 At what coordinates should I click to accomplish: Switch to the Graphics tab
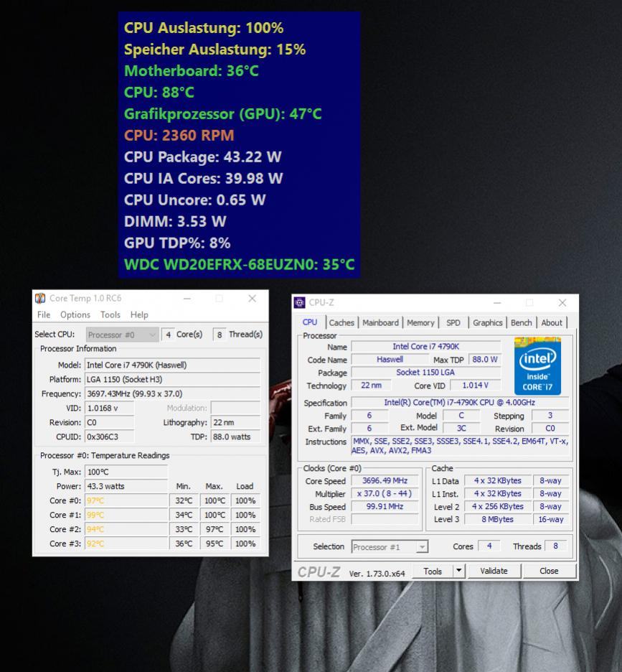point(488,322)
